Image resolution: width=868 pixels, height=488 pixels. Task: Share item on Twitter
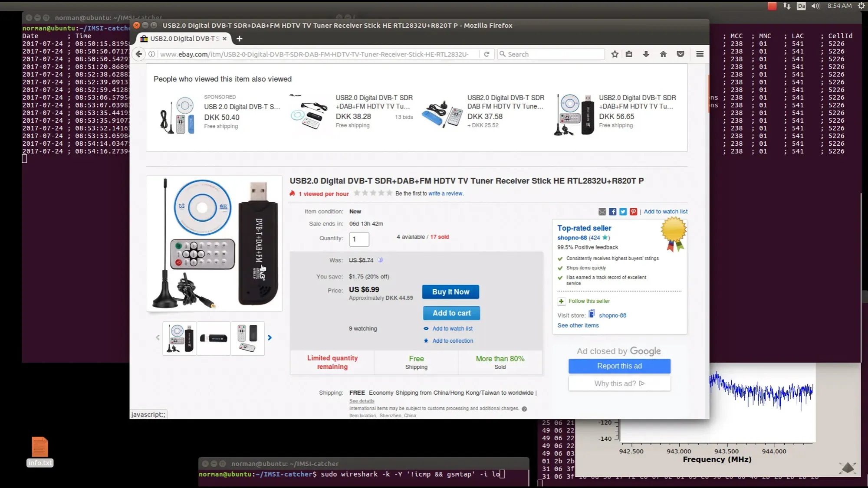(623, 212)
